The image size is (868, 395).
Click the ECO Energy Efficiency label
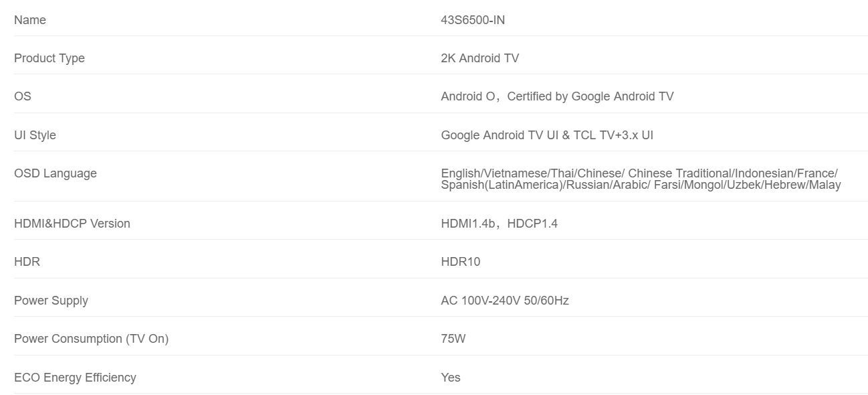(75, 378)
